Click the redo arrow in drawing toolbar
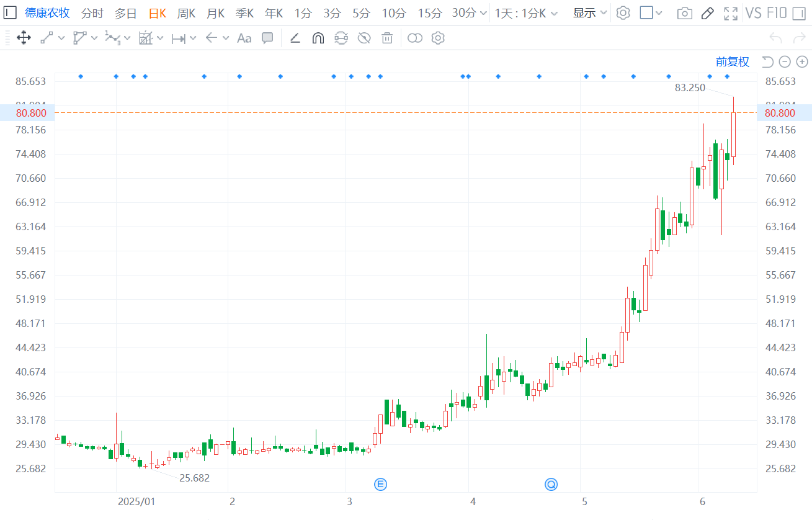Screen dimensions: 812x520 (x=800, y=38)
